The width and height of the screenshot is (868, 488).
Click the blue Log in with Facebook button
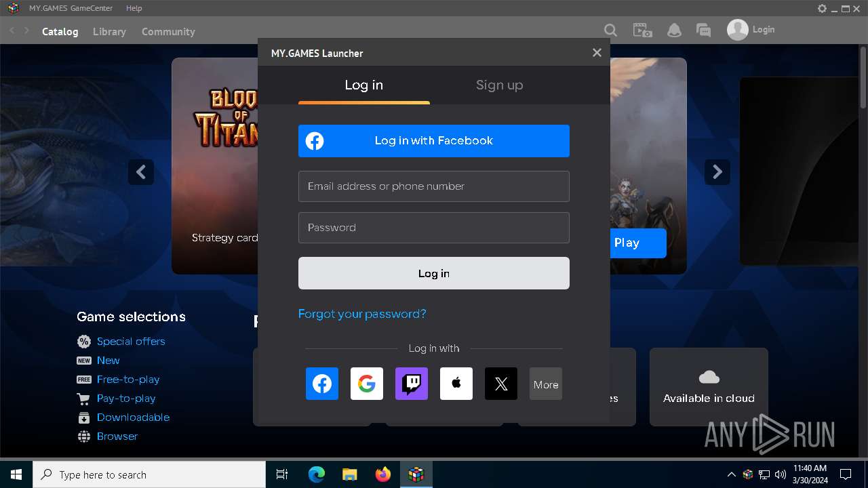click(434, 141)
